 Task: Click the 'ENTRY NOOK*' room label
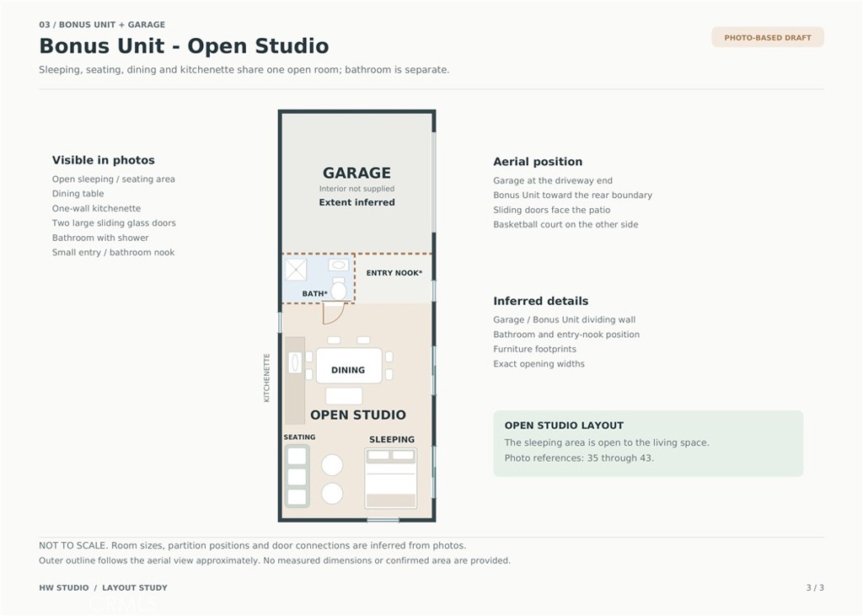point(394,273)
